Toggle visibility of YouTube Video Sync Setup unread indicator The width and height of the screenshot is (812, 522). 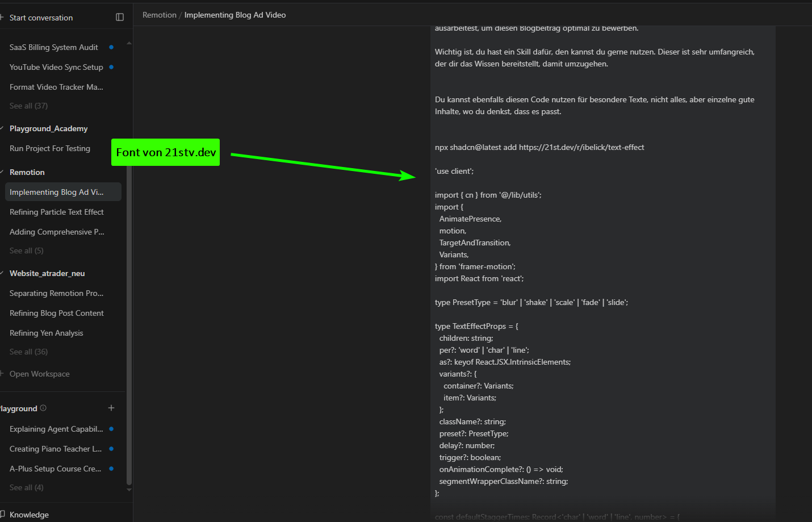click(111, 67)
